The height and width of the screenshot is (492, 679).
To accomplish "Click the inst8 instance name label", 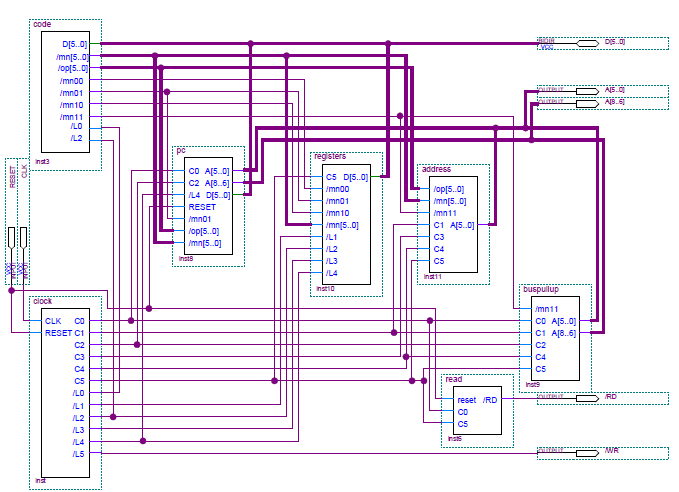I will (186, 259).
